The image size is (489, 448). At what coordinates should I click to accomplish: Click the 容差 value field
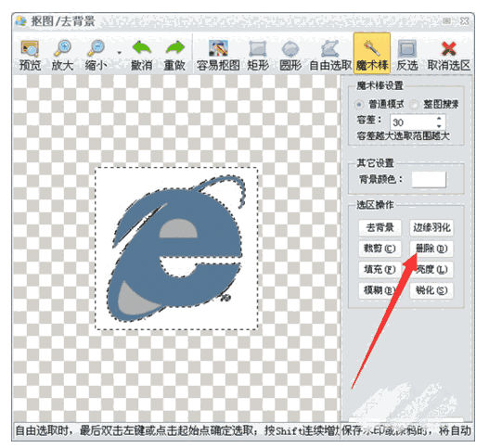pyautogui.click(x=413, y=122)
